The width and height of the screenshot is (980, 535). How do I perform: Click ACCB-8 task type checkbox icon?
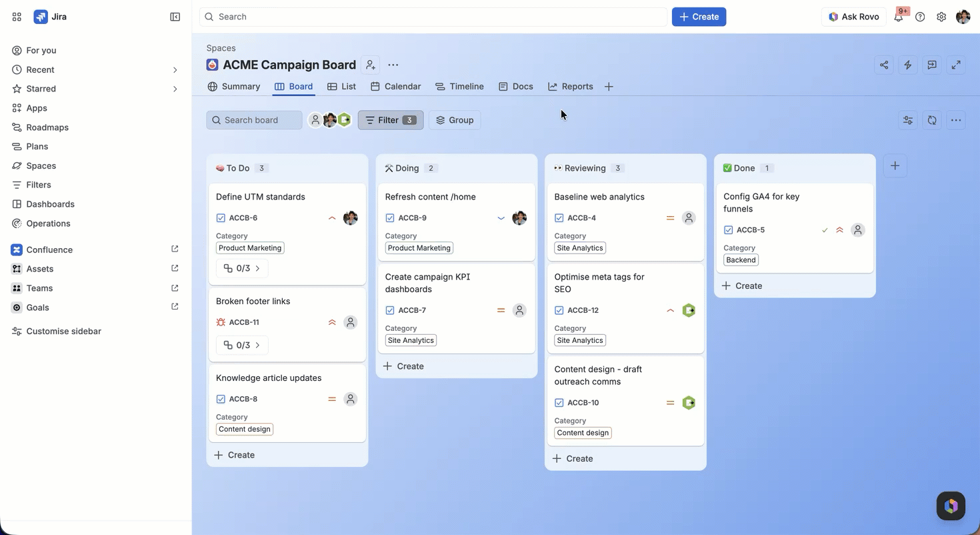(221, 399)
